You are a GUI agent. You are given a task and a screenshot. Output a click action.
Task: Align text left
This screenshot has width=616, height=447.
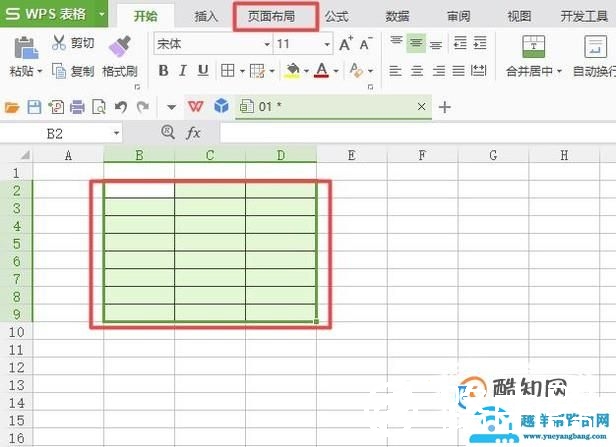click(x=395, y=71)
